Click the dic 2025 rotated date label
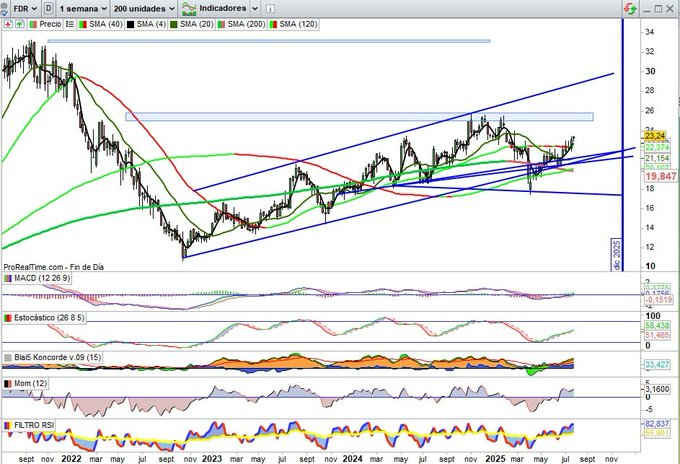680x464 pixels. (x=617, y=255)
